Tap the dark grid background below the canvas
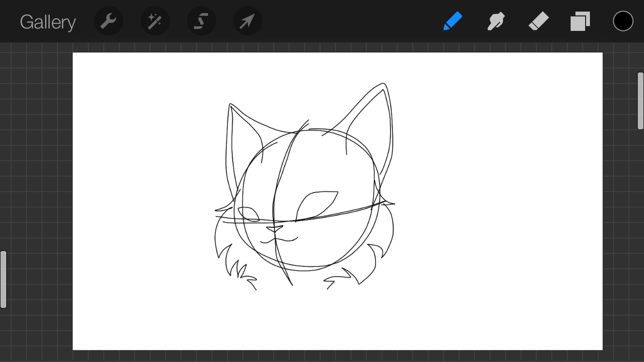The width and height of the screenshot is (644, 362). [x=338, y=356]
